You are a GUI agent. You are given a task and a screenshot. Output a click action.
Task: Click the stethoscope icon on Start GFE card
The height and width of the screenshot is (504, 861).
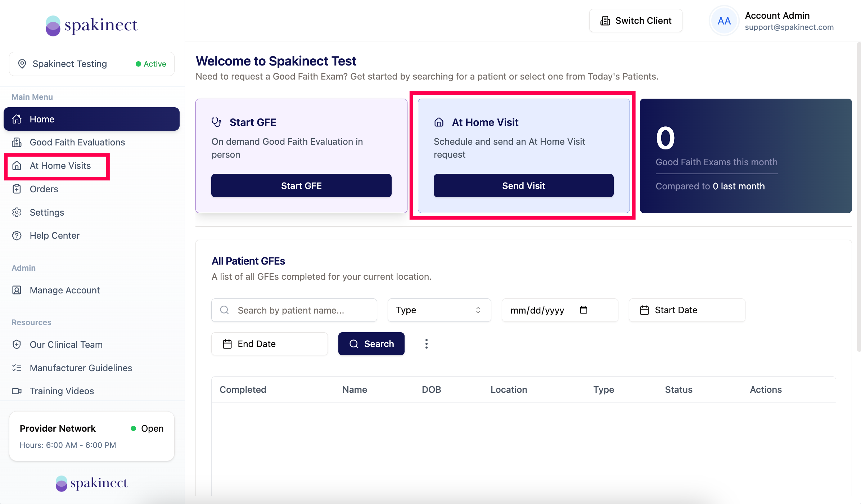216,122
